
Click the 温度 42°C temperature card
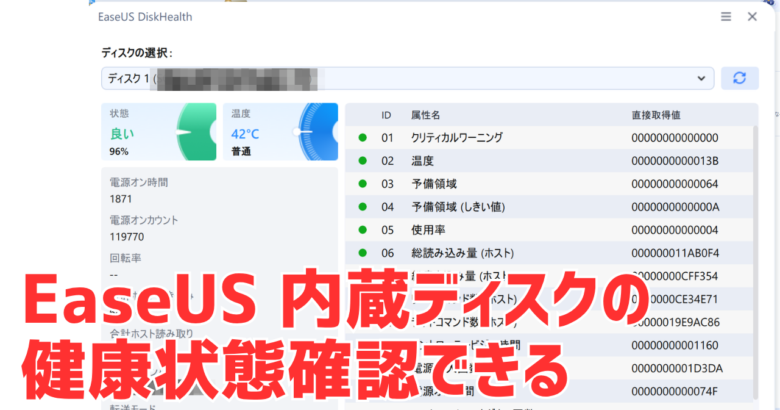pyautogui.click(x=280, y=132)
